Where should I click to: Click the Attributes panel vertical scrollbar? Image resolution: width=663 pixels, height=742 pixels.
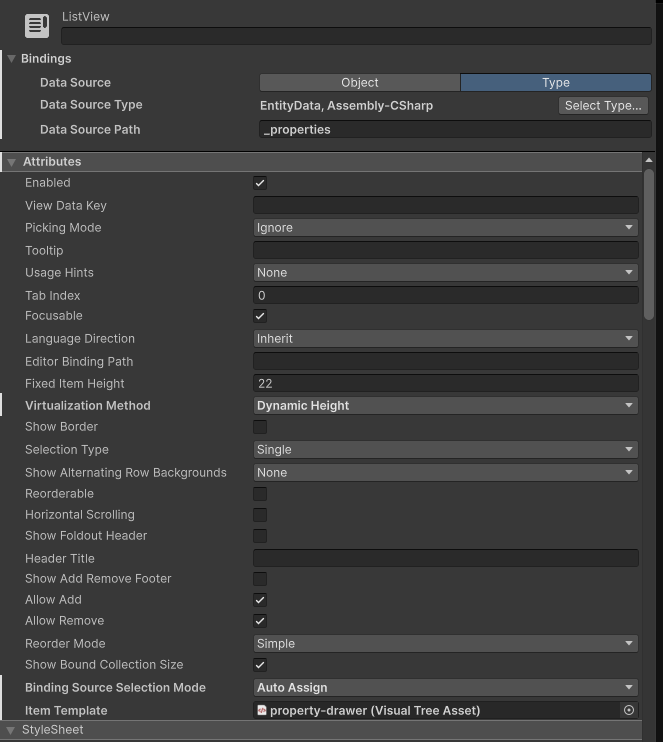pyautogui.click(x=649, y=245)
